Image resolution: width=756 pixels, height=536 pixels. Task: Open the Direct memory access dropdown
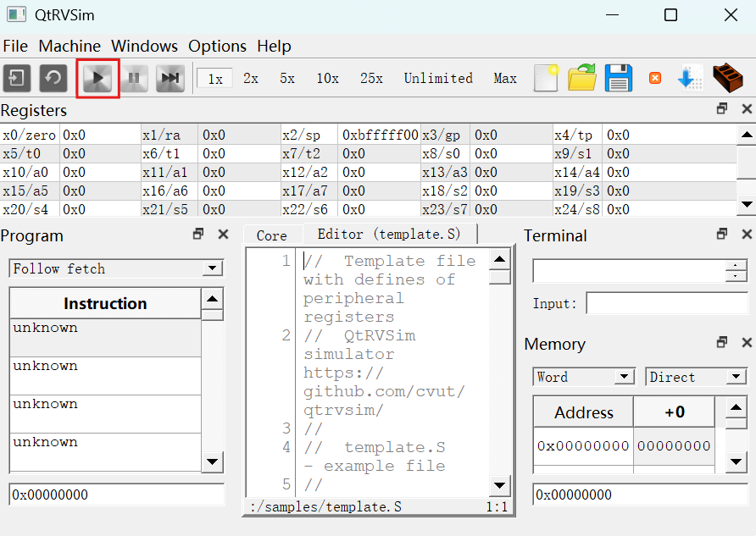[696, 377]
